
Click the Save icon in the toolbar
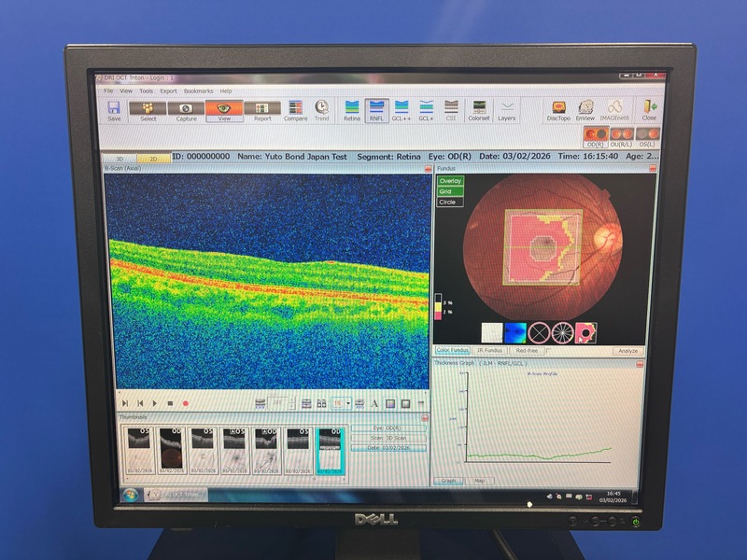click(114, 110)
